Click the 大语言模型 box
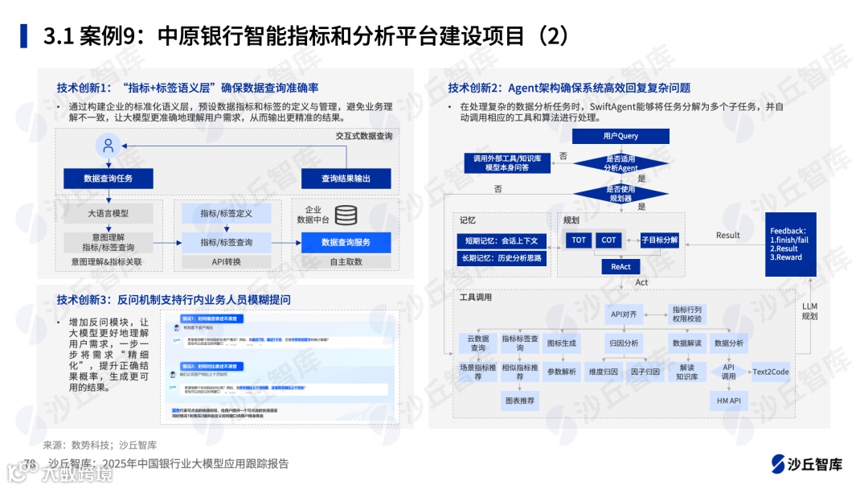The image size is (868, 489). click(x=108, y=213)
